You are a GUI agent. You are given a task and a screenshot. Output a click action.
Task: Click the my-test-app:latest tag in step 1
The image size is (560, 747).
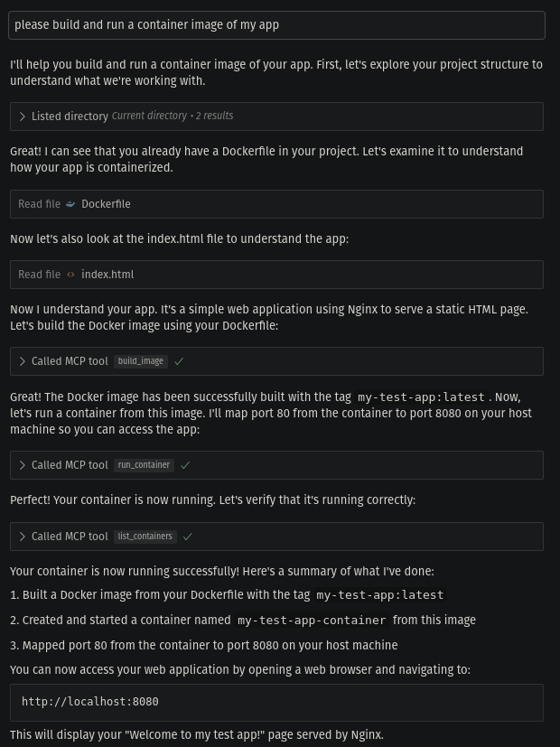click(x=379, y=595)
